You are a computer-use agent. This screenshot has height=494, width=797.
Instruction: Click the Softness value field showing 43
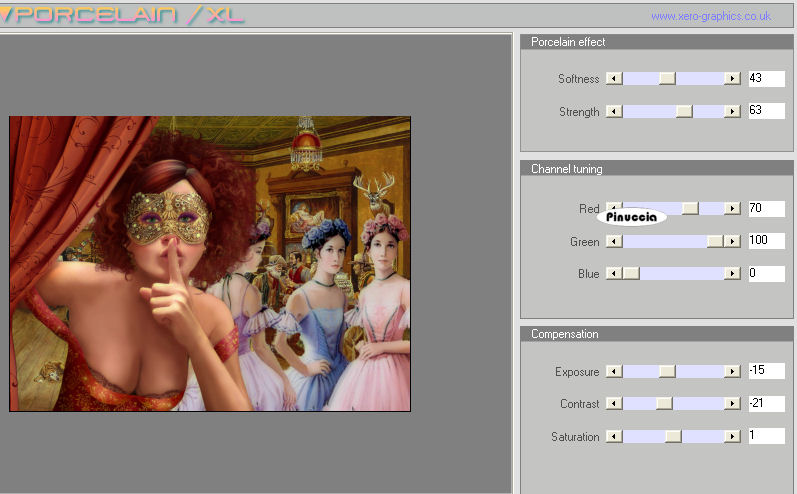767,78
